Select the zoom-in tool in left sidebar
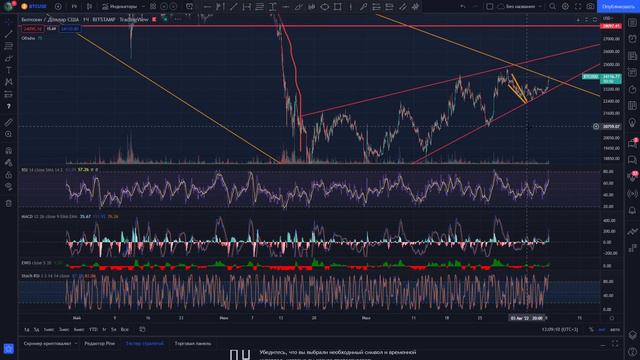This screenshot has height=360, width=640. pos(9,134)
